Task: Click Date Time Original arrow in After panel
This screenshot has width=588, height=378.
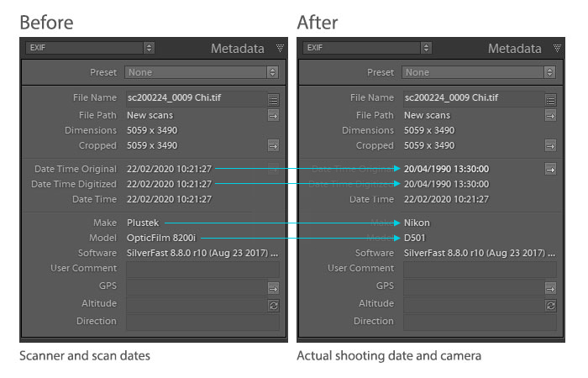Action: click(550, 169)
